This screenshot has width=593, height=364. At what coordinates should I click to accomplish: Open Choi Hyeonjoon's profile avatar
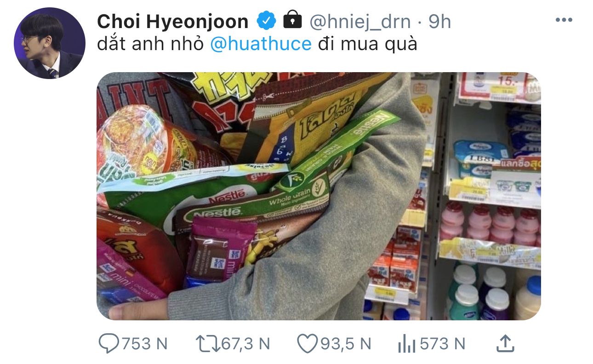50,43
